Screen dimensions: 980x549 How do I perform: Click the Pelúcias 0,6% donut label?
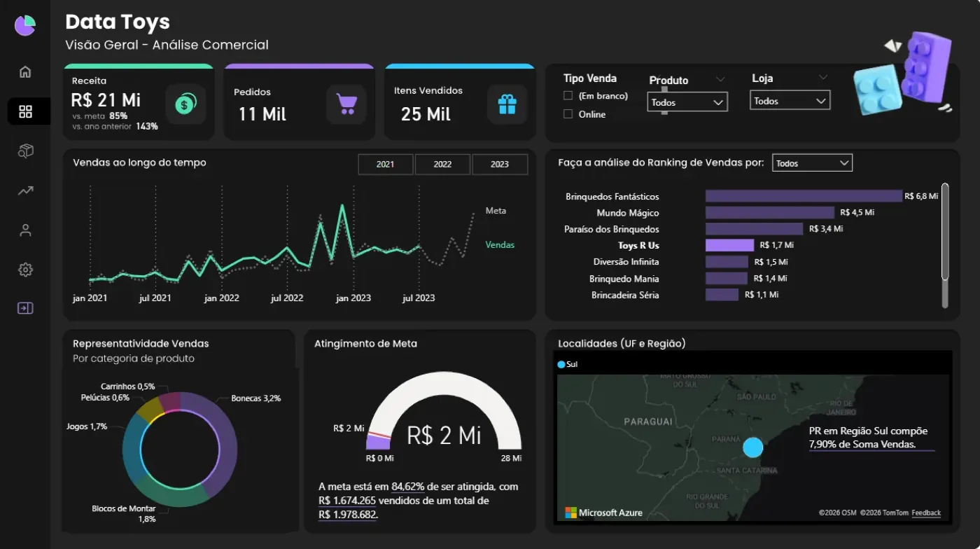click(105, 398)
